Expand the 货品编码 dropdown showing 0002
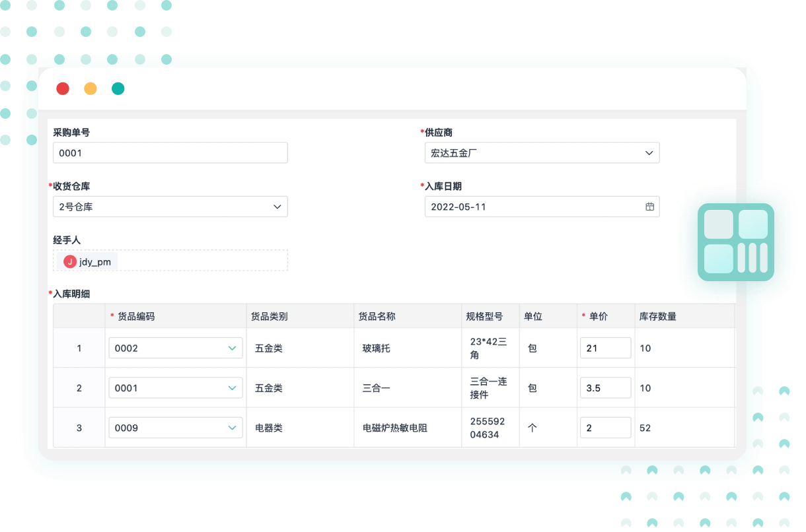 click(176, 348)
